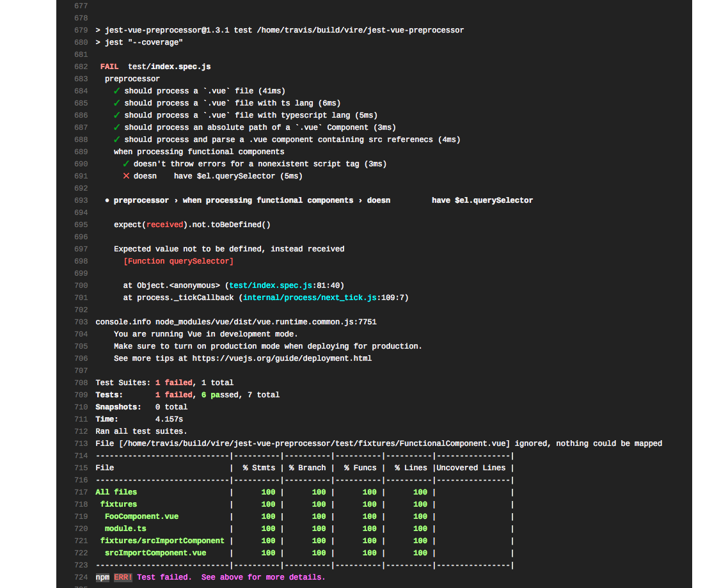Click 'should process and parse a .vue component' line
Image resolution: width=728 pixels, height=588 pixels.
coord(292,139)
